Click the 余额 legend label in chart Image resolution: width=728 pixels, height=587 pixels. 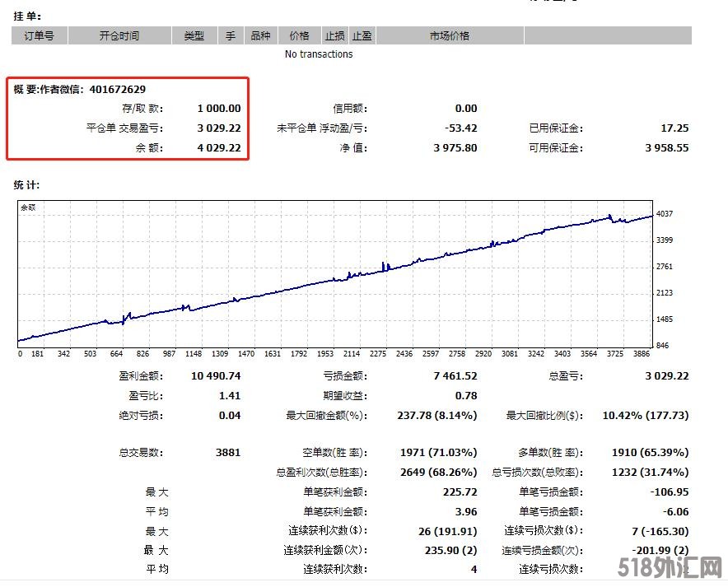coord(28,207)
